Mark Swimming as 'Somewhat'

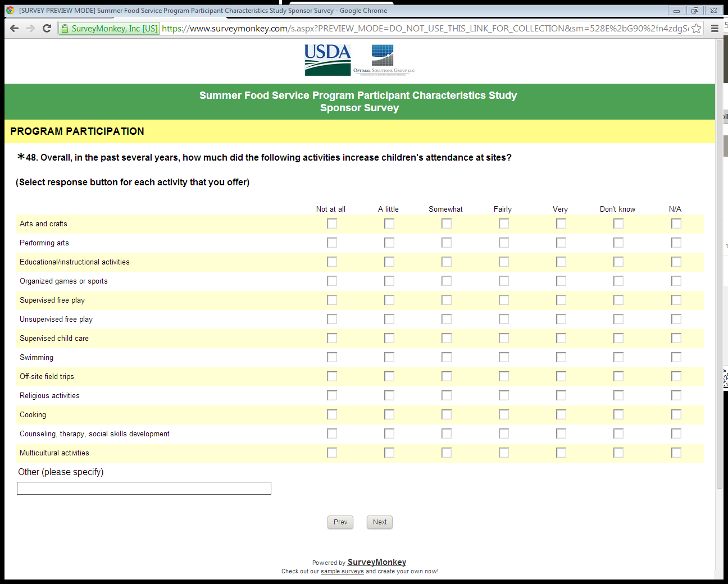tap(447, 357)
